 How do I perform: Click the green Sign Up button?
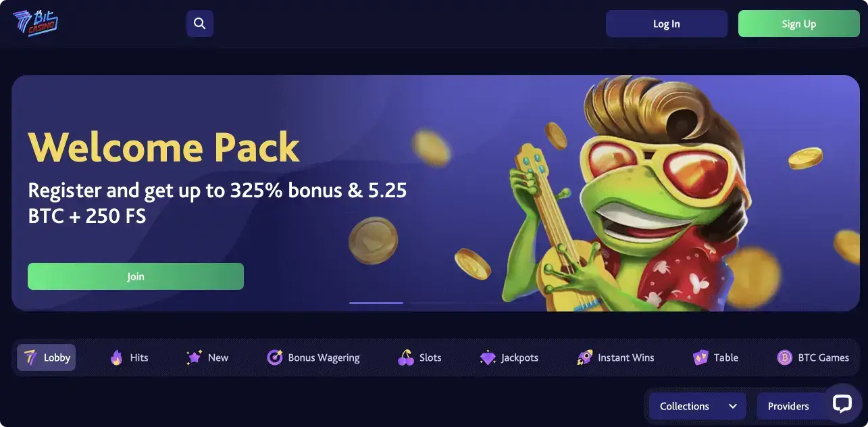click(x=799, y=24)
